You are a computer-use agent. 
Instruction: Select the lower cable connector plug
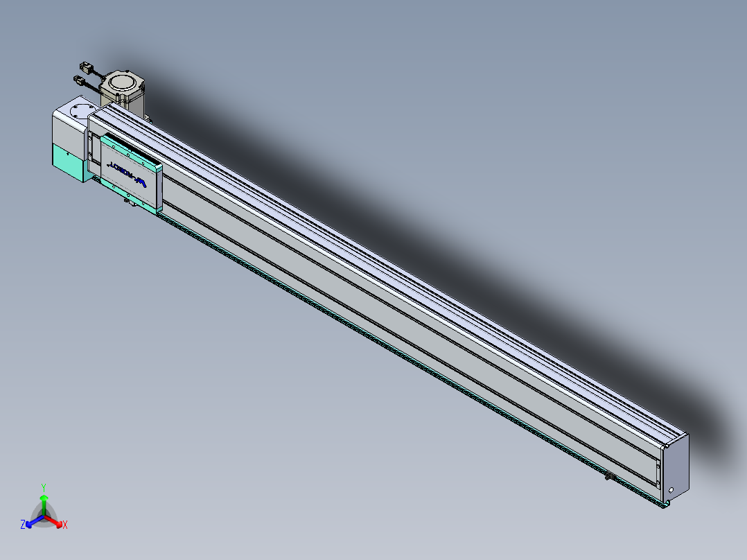pyautogui.click(x=79, y=80)
